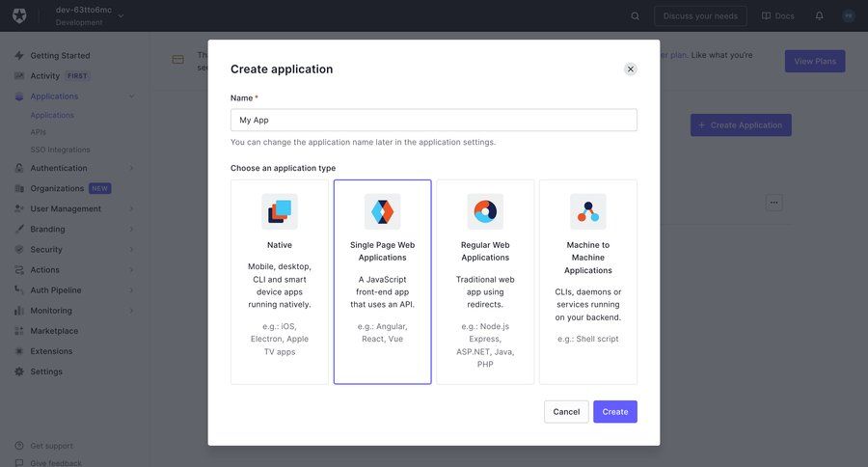Expand the Security section chevron

coord(132,249)
